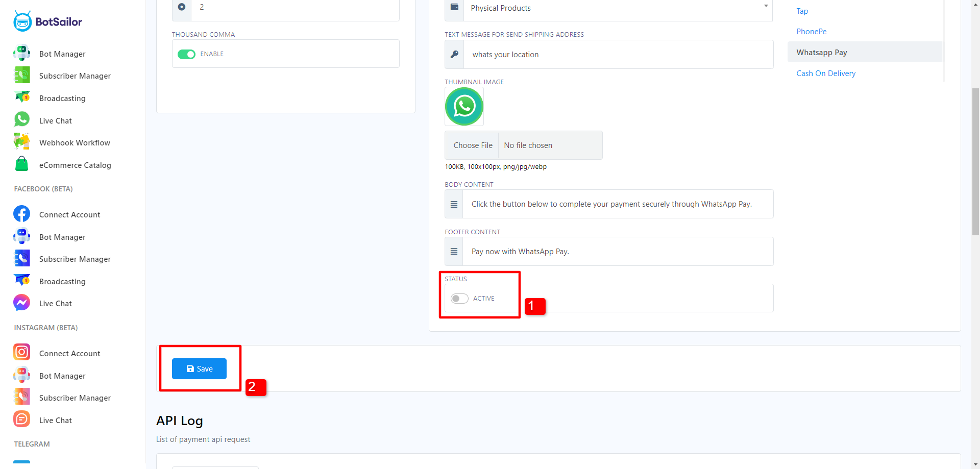Open Messenger Live Chat icon
Image resolution: width=980 pixels, height=469 pixels.
[x=22, y=303]
